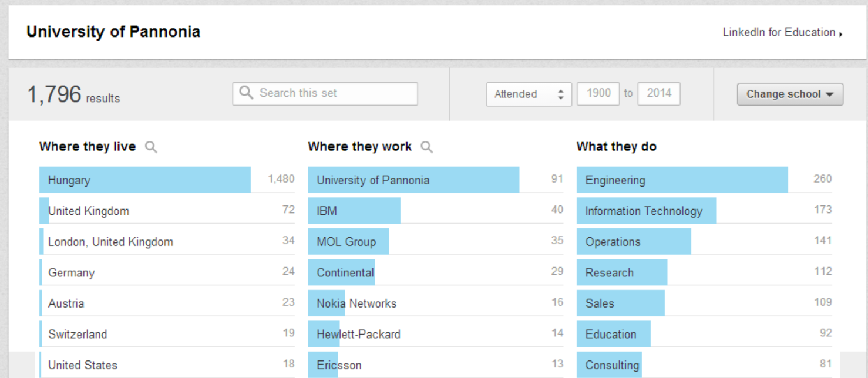Viewport: 868px width, 378px height.
Task: Click the magnifier icon in the search box
Action: coord(247,93)
